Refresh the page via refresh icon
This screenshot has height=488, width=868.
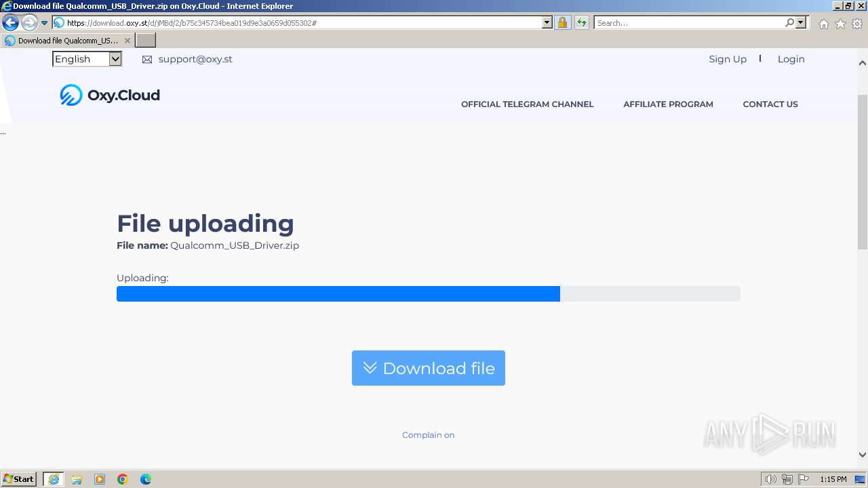[x=582, y=23]
